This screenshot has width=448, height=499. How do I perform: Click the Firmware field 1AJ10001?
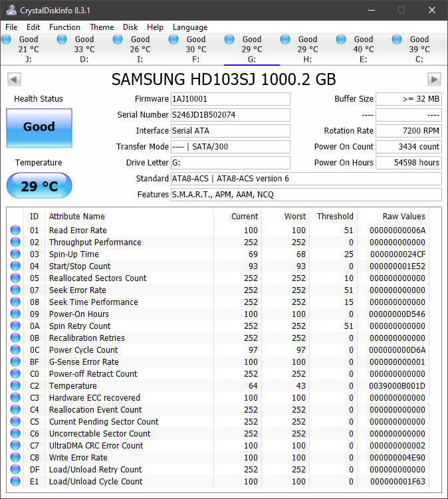coord(231,99)
